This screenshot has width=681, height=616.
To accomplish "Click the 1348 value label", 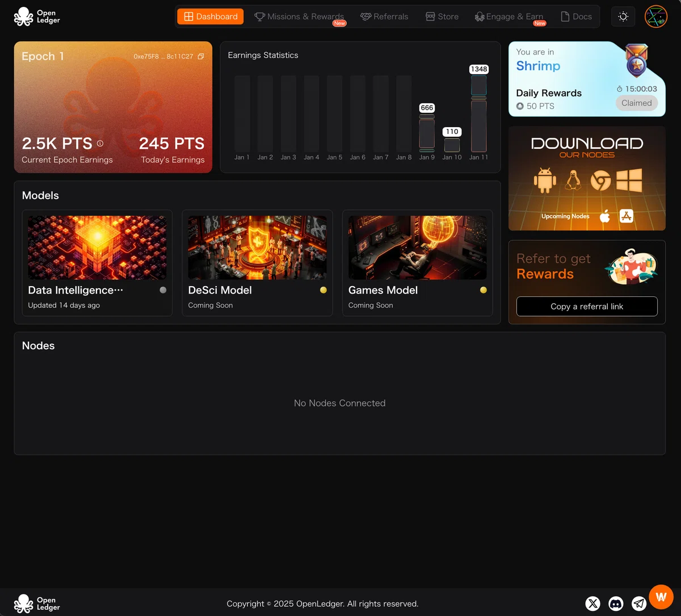I will point(478,69).
